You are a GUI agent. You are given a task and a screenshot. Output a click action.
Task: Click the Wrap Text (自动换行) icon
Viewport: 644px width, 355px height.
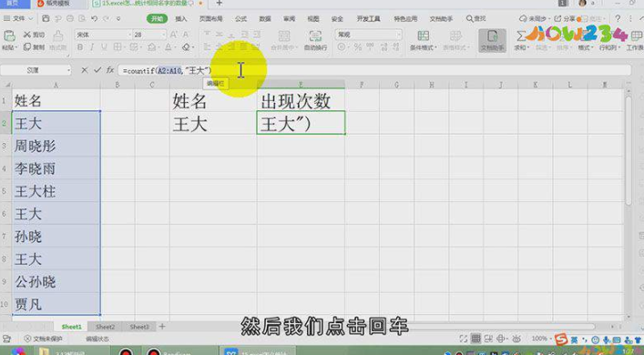315,36
